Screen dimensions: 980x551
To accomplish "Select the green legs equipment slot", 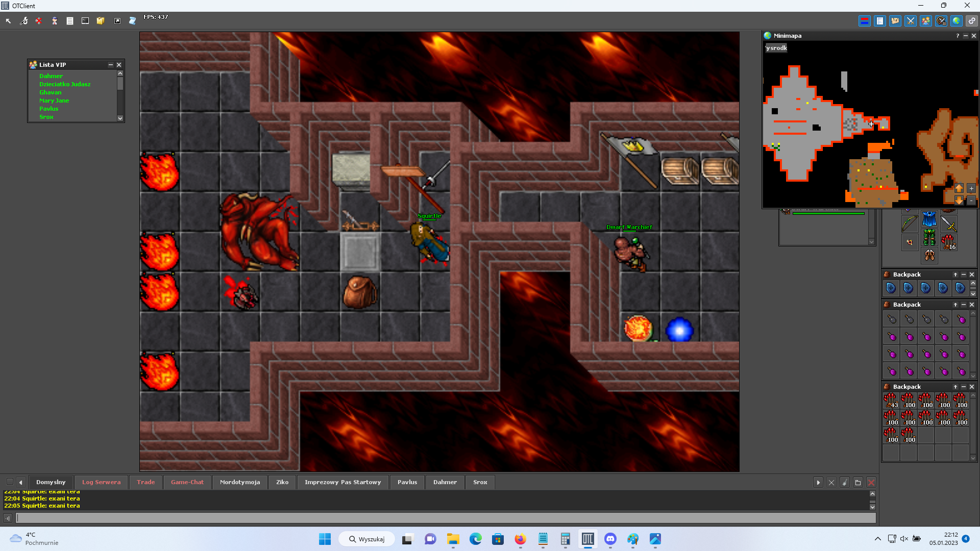I will coord(929,238).
